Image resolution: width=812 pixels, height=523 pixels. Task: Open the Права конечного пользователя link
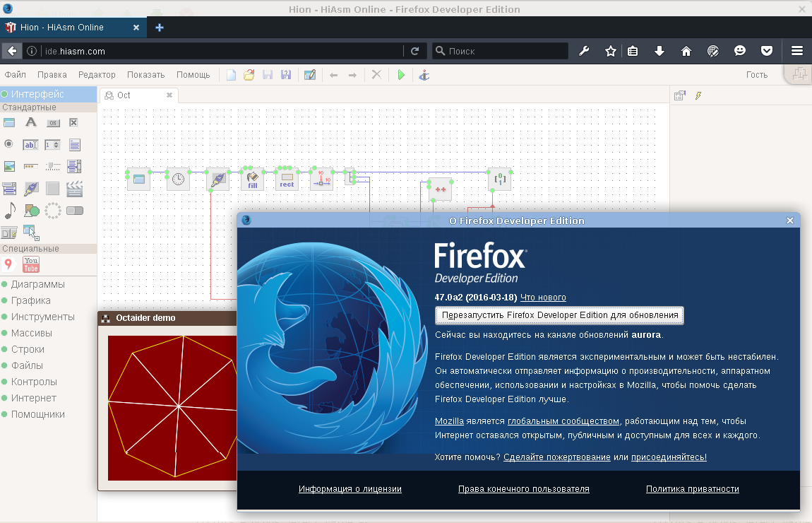[x=523, y=489]
